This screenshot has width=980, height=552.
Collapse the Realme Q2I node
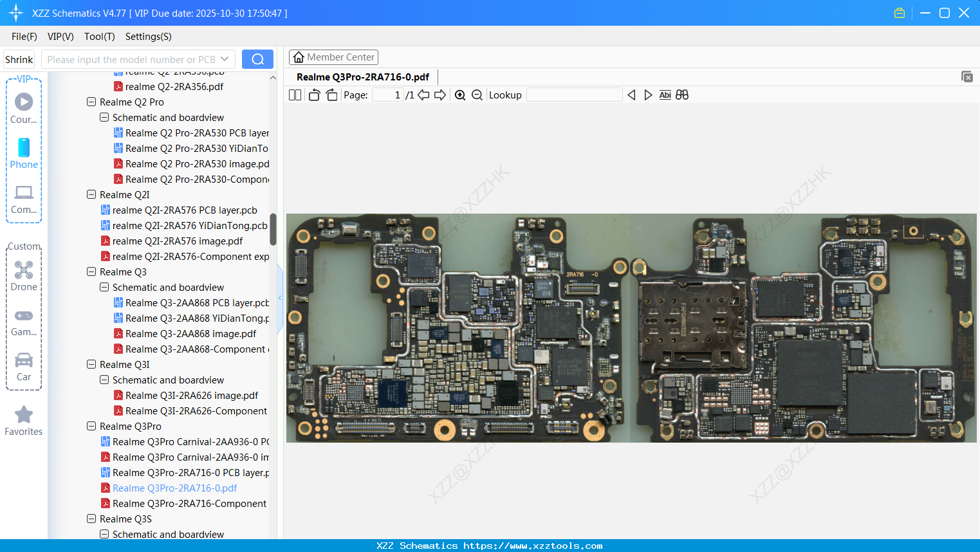91,195
